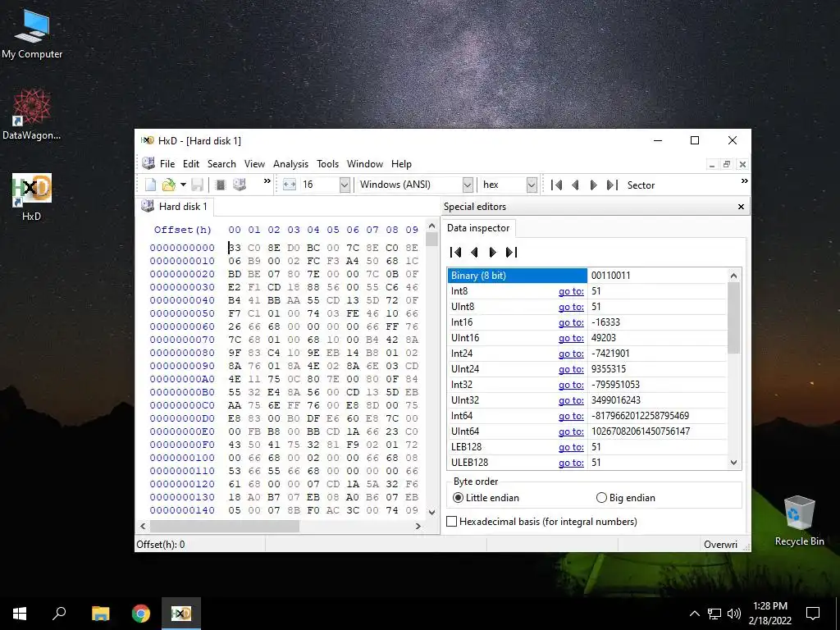
Task: Click hex view horizontal scrollbar right arrow
Action: click(418, 526)
